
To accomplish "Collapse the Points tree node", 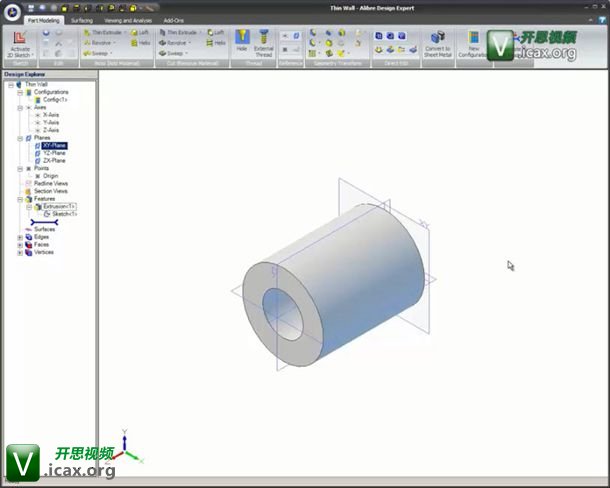I will coord(20,169).
